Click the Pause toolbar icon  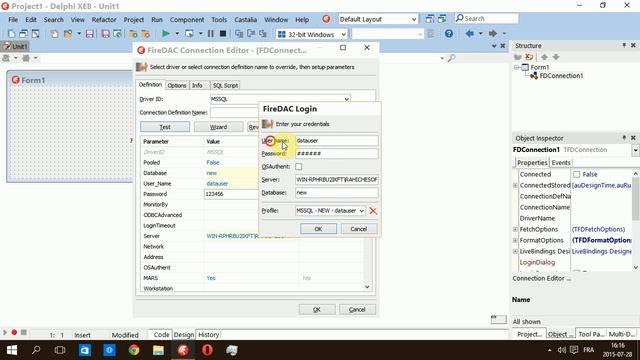coord(211,34)
